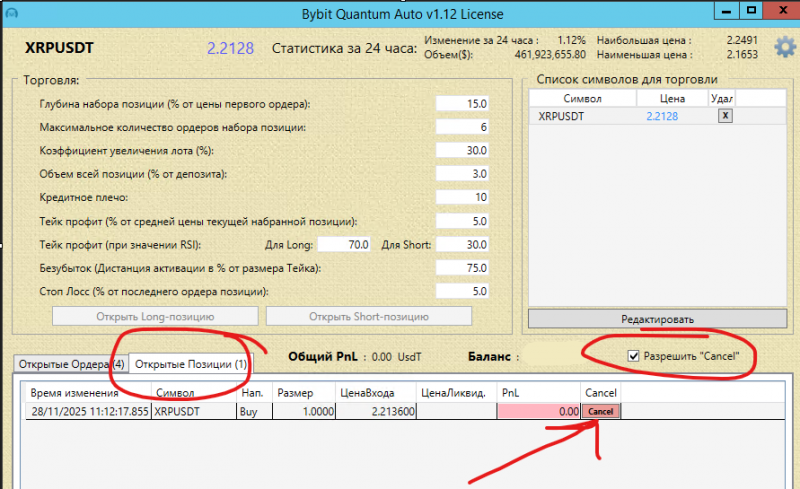Maximize the Bybit Quantum Auto window
800x489 pixels.
(752, 11)
